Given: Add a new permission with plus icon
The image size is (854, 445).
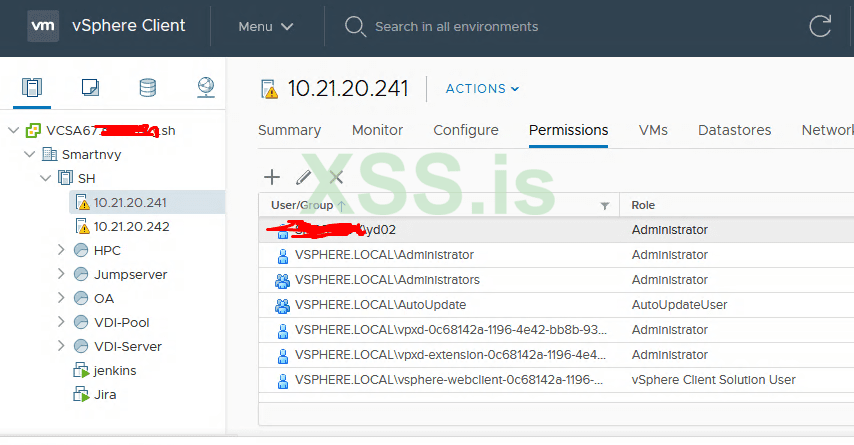Looking at the screenshot, I should (x=272, y=177).
